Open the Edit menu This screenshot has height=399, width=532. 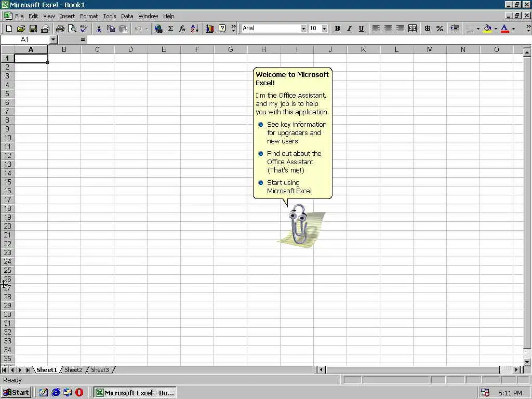tap(33, 16)
